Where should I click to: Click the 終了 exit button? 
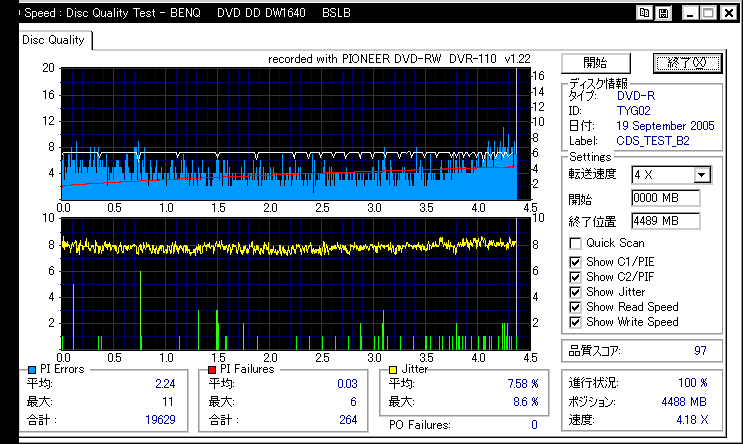point(687,63)
